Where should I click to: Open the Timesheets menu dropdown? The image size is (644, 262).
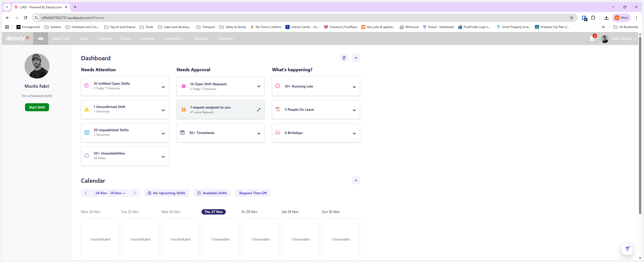click(174, 38)
